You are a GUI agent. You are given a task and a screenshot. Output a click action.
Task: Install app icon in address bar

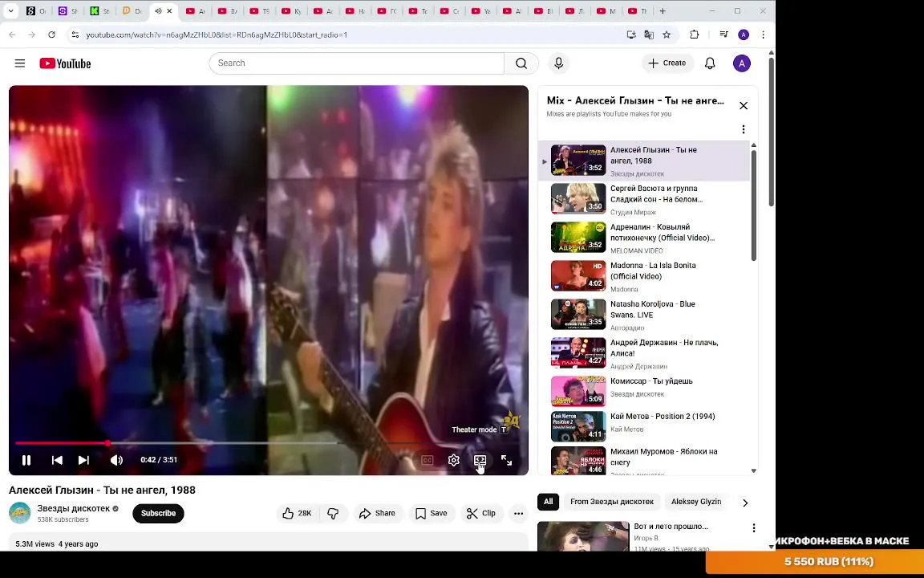coord(631,35)
